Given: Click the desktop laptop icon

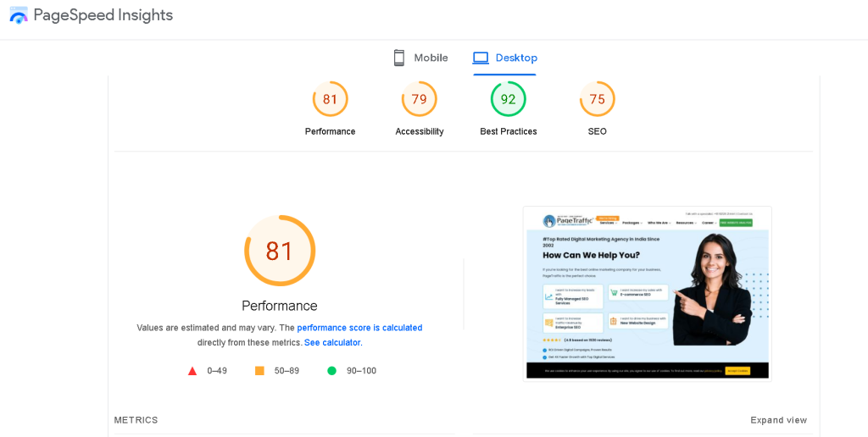Looking at the screenshot, I should pos(481,58).
